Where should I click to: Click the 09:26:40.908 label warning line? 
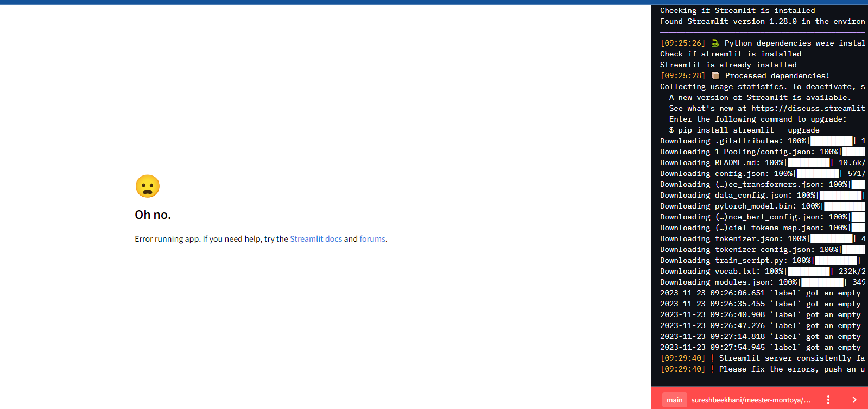coord(761,314)
